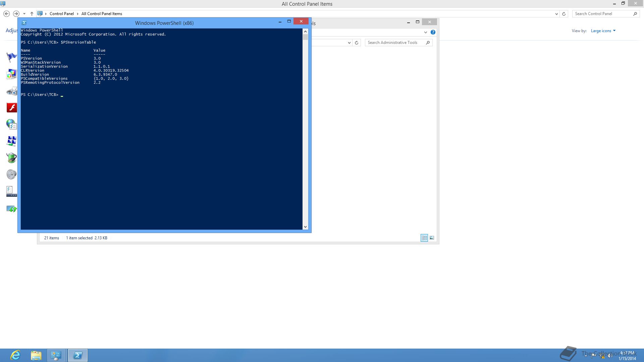Launch Internet Explorer from the taskbar

click(15, 355)
